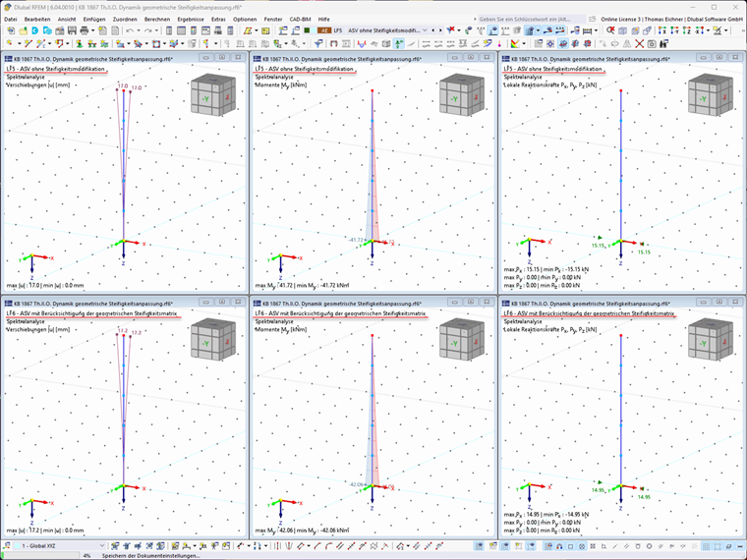Open Bearbeiten menu
This screenshot has height=560, width=747.
(37, 19)
